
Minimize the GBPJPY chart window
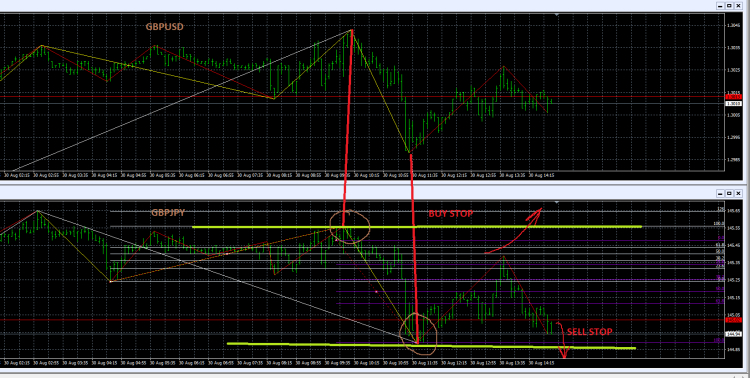tap(720, 193)
